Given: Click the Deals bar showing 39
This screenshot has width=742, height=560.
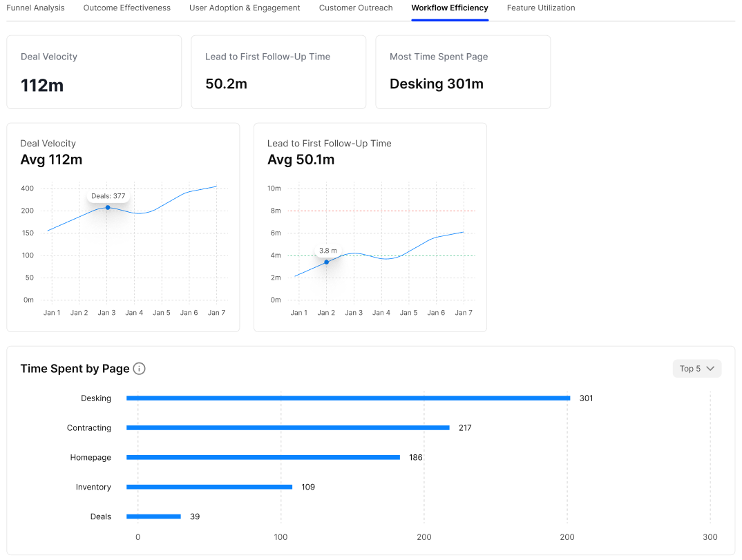Looking at the screenshot, I should [x=153, y=516].
